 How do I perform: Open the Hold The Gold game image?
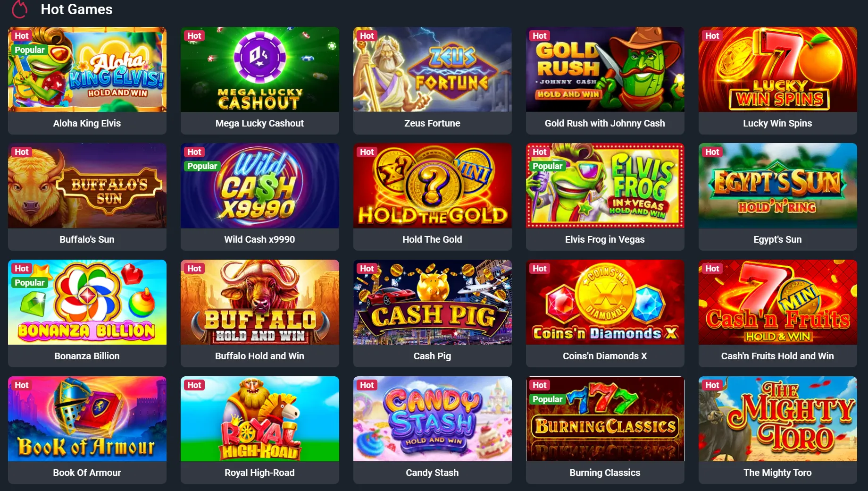433,186
